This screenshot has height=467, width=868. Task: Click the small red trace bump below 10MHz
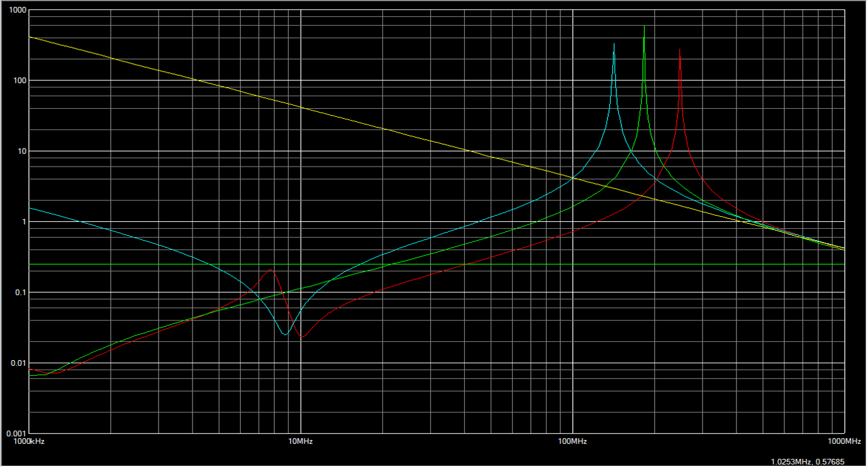point(270,270)
